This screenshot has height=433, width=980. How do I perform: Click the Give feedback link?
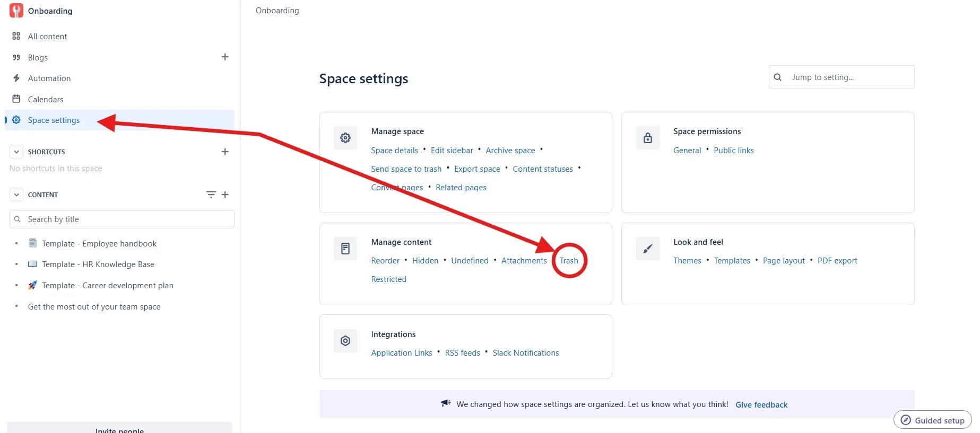(x=761, y=405)
